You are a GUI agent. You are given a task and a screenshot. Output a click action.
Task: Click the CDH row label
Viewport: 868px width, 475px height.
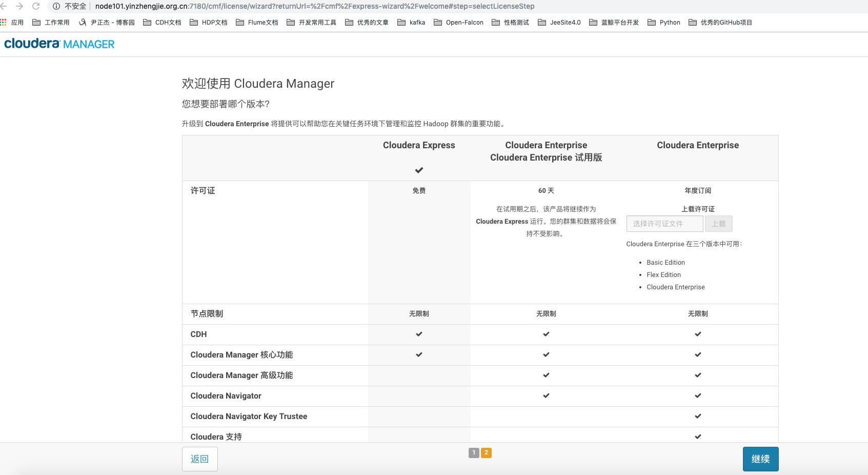pos(198,334)
